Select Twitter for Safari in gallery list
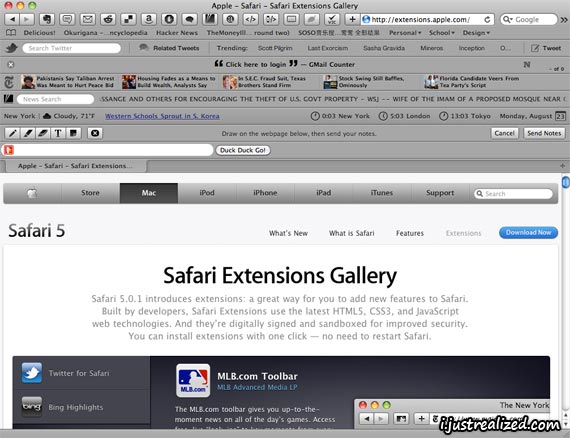Viewport: 570px width, 438px height. click(82, 373)
